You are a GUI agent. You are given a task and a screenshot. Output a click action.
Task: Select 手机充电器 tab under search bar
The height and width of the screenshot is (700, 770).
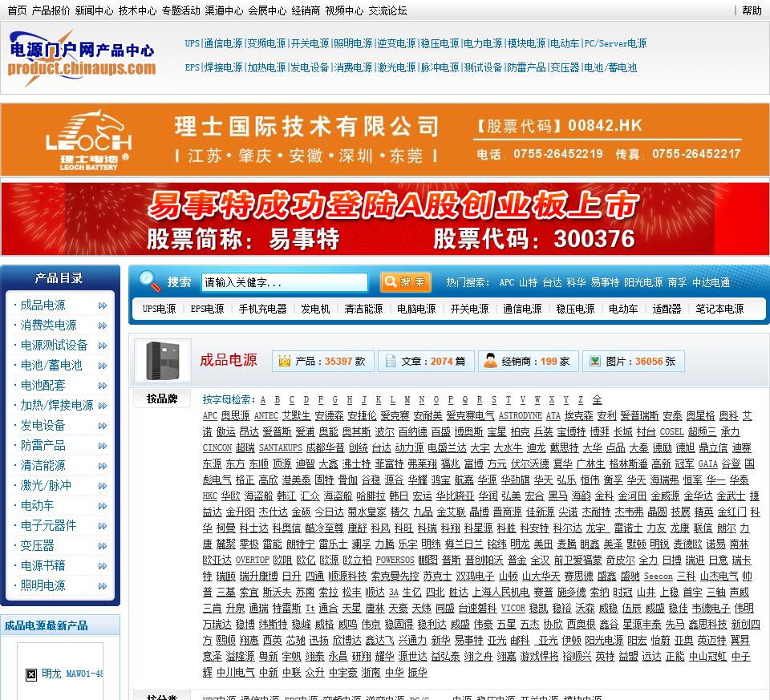point(263,309)
